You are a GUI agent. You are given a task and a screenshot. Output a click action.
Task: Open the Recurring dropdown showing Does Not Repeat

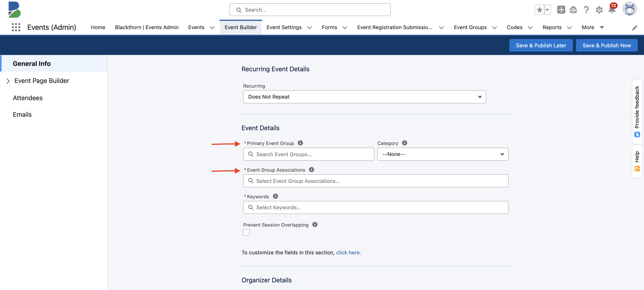(x=364, y=97)
